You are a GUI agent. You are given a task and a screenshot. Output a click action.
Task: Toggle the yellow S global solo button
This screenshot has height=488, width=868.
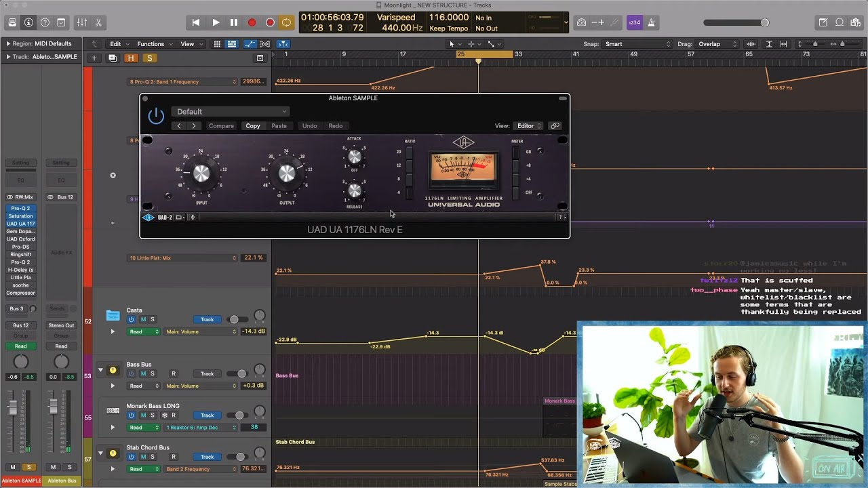(149, 58)
